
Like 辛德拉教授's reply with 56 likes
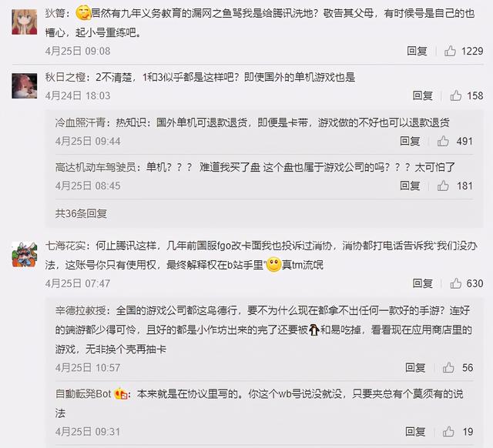point(448,368)
